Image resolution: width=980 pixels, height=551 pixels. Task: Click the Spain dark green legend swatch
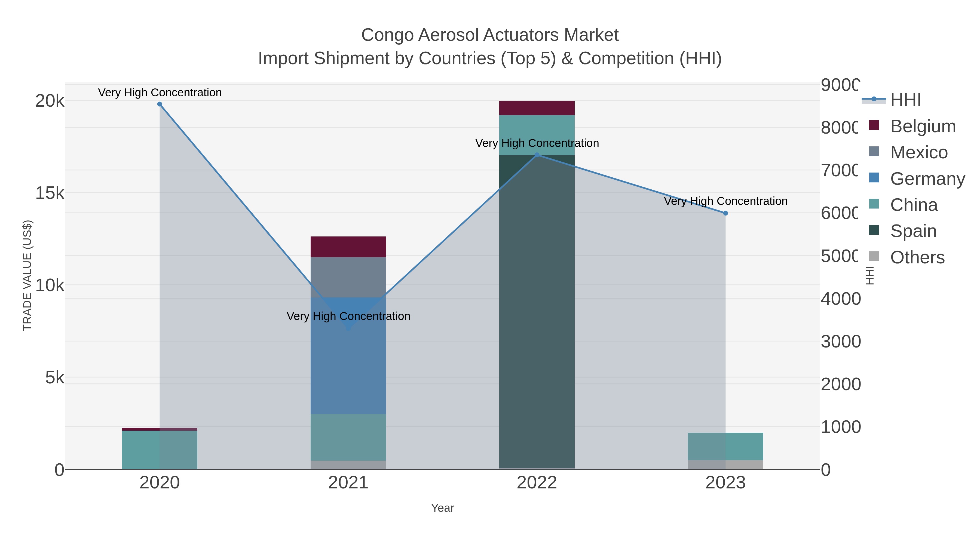pos(874,230)
